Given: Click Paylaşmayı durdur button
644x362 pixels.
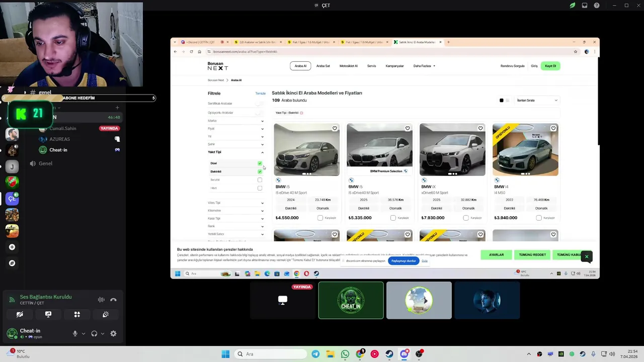Looking at the screenshot, I should [x=404, y=261].
